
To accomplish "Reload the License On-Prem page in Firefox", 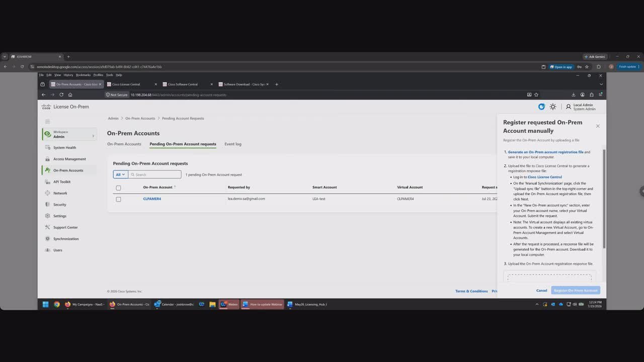I will point(61,95).
